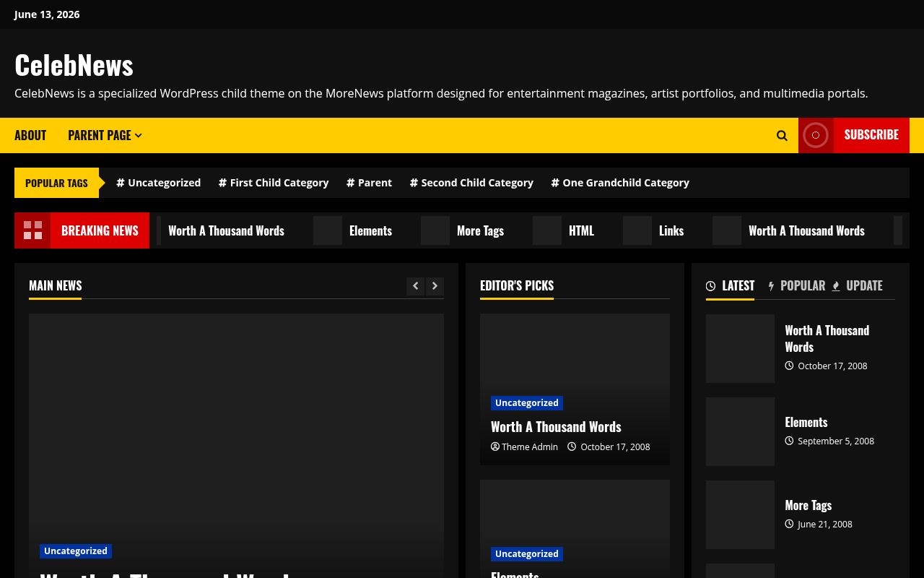
Task: Click the Breaking News label
Action: tap(100, 230)
